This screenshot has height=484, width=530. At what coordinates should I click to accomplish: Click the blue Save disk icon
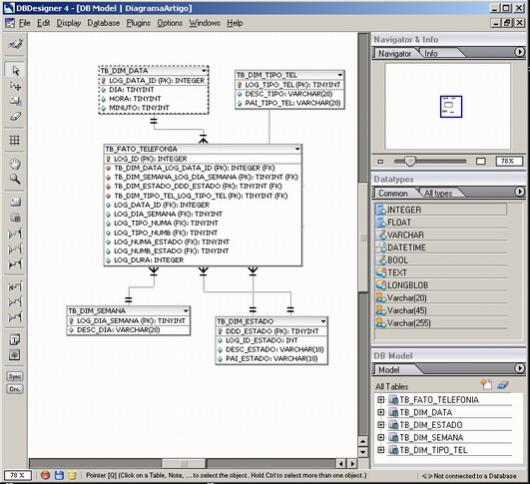point(59,475)
